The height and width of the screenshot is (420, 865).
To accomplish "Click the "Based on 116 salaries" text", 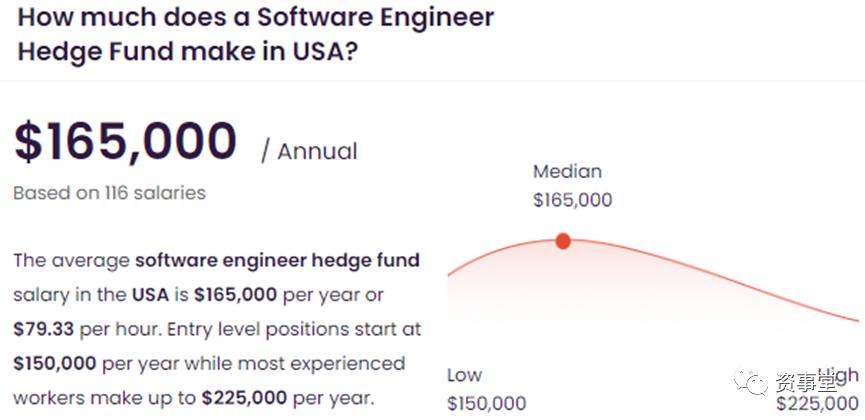I will click(x=109, y=193).
